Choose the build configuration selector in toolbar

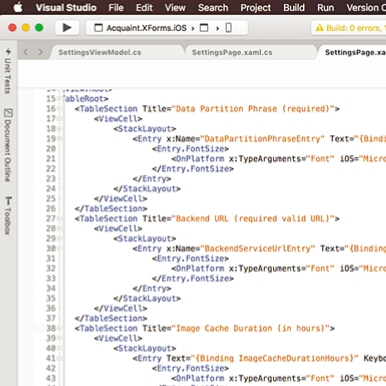[204, 28]
